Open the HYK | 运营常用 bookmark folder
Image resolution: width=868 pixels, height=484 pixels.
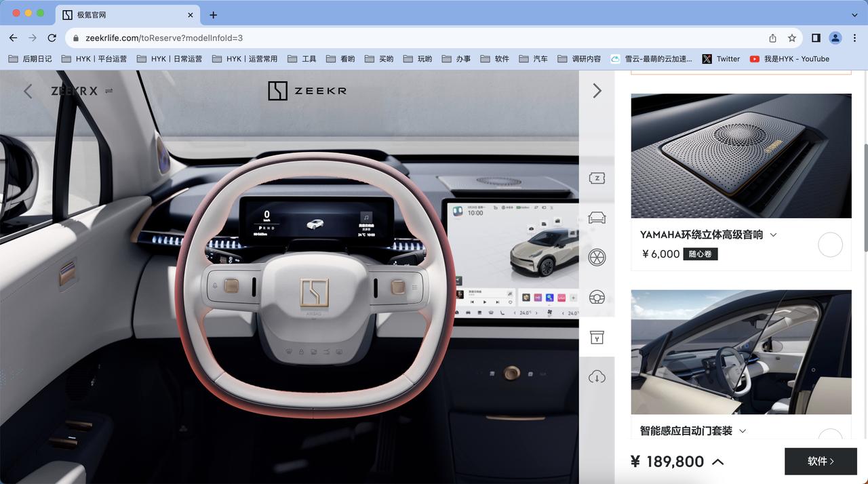[245, 59]
